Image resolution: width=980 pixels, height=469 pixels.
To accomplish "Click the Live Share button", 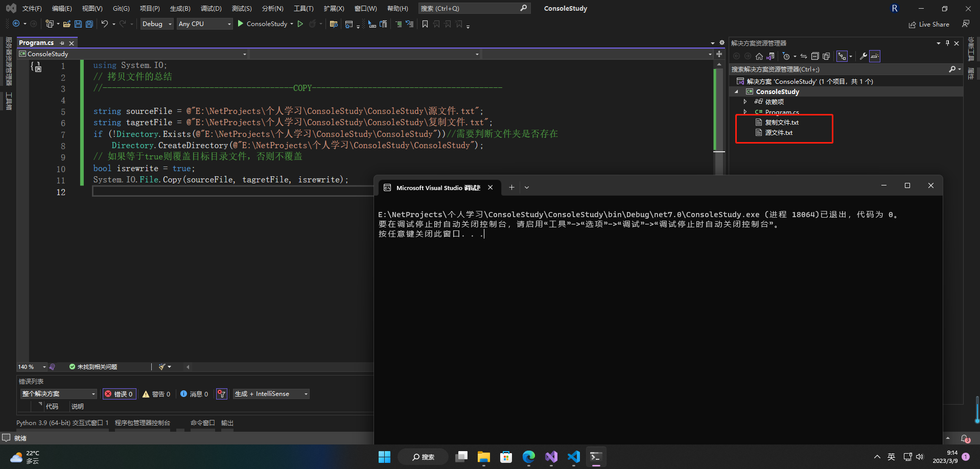I will tap(929, 25).
